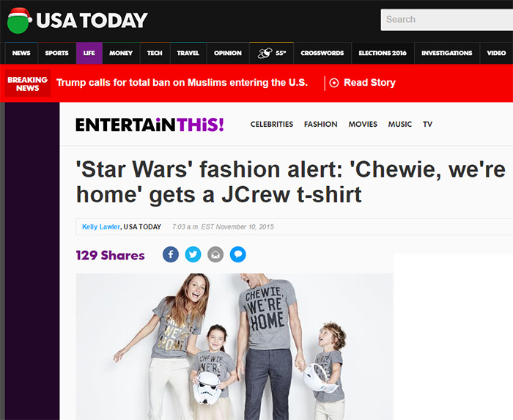Share article on Facebook icon
The width and height of the screenshot is (513, 420).
[x=171, y=254]
